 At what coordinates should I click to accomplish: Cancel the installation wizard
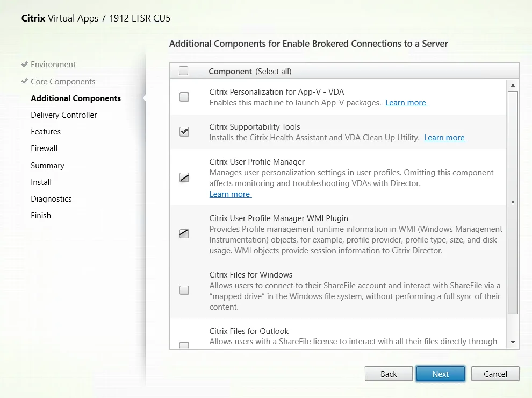(495, 374)
